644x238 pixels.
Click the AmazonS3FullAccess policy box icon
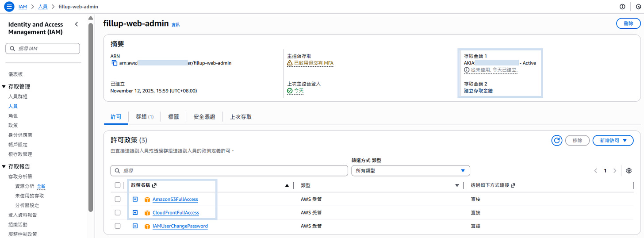coord(147,200)
